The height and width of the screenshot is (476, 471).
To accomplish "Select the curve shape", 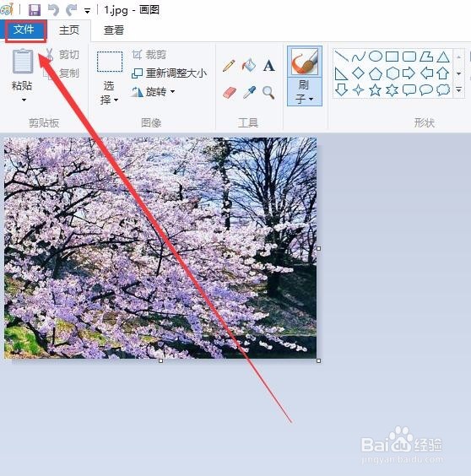I will pos(359,57).
